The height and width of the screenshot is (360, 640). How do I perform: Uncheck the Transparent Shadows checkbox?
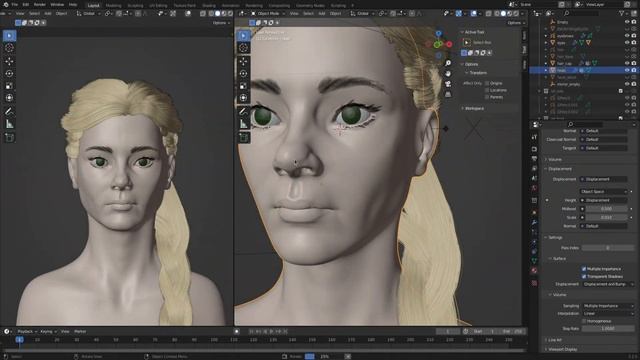click(x=584, y=276)
